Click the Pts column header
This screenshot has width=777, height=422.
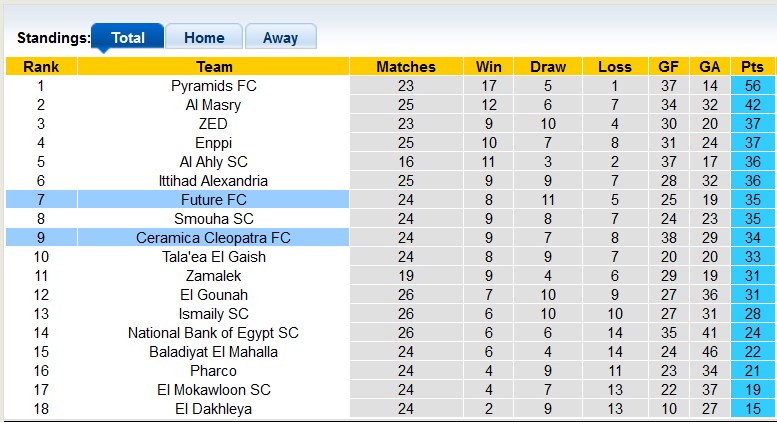[752, 67]
